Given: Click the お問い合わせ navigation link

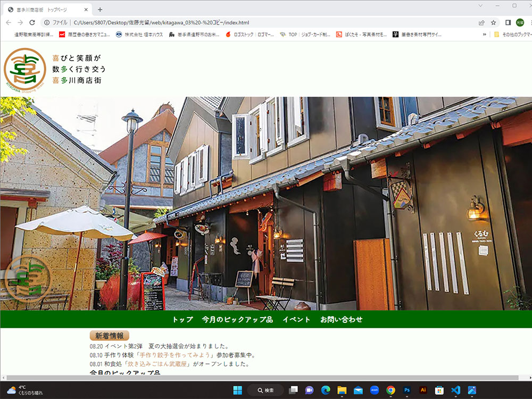Looking at the screenshot, I should point(342,320).
